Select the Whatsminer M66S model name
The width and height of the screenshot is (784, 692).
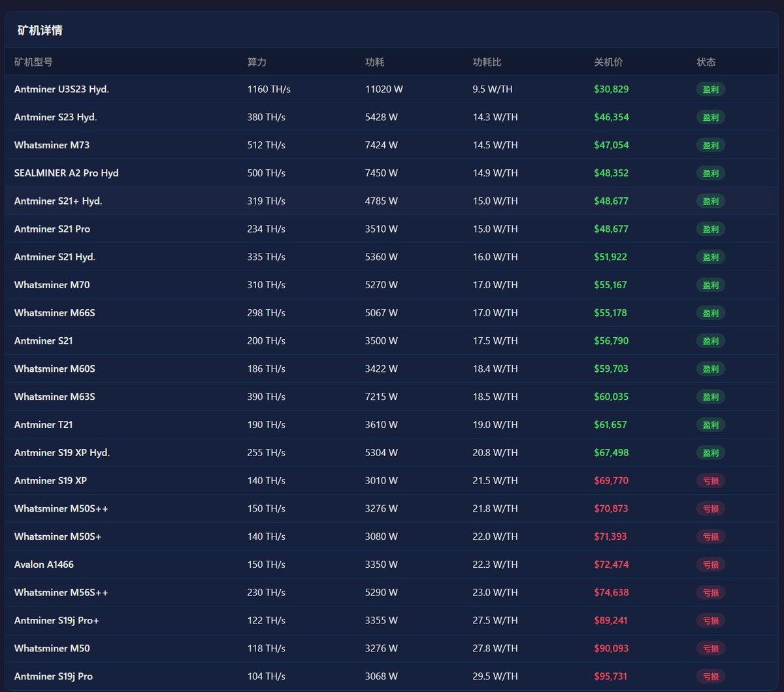click(55, 313)
